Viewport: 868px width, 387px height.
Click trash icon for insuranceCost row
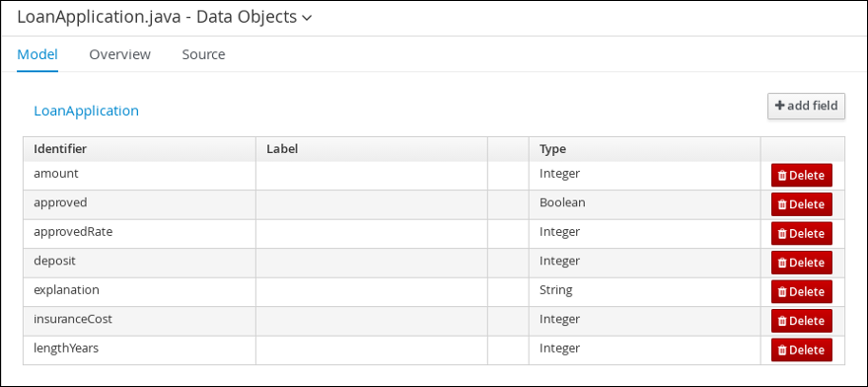tap(782, 321)
